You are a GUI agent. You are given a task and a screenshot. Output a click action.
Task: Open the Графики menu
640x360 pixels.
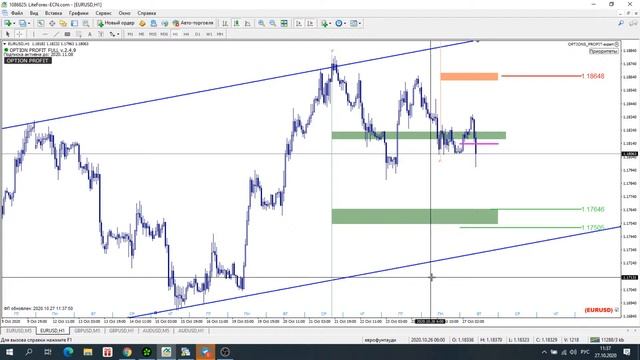click(x=78, y=13)
